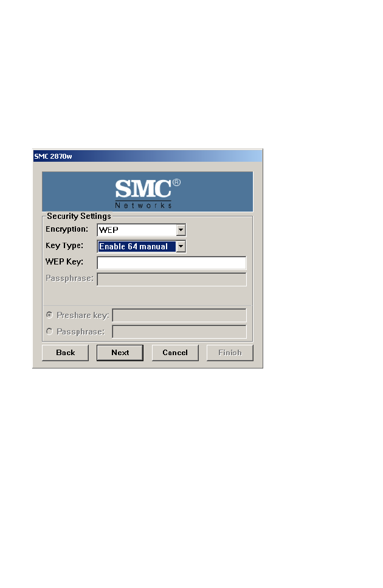The height and width of the screenshot is (588, 383).
Task: Click the Key Type label
Action: (64, 246)
